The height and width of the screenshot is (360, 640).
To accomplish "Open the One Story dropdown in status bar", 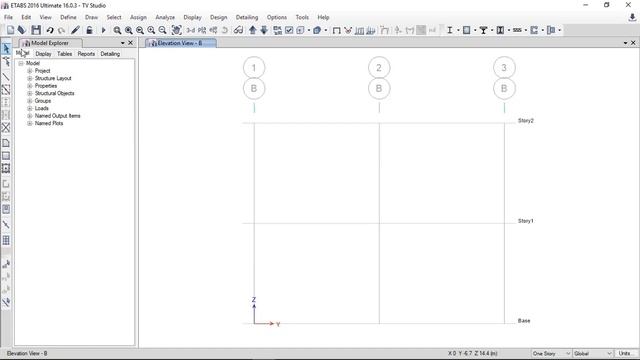I will [x=551, y=353].
